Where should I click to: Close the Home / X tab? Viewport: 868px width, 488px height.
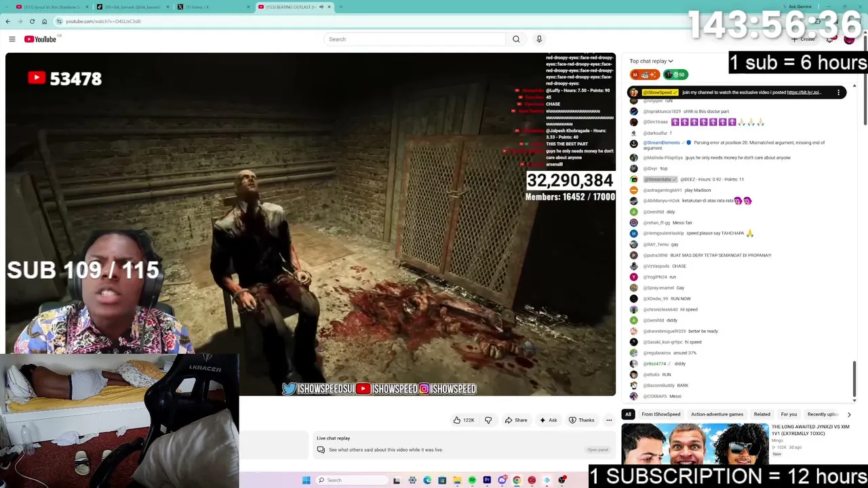(248, 7)
